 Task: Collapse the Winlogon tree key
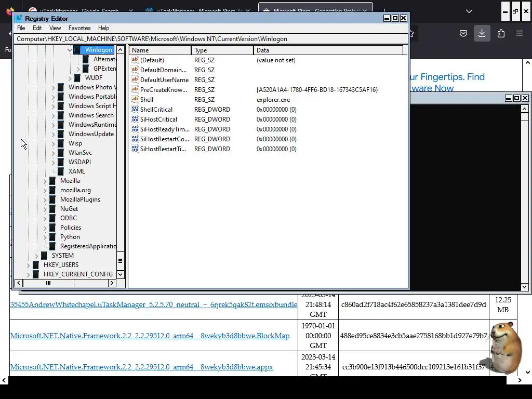point(70,50)
